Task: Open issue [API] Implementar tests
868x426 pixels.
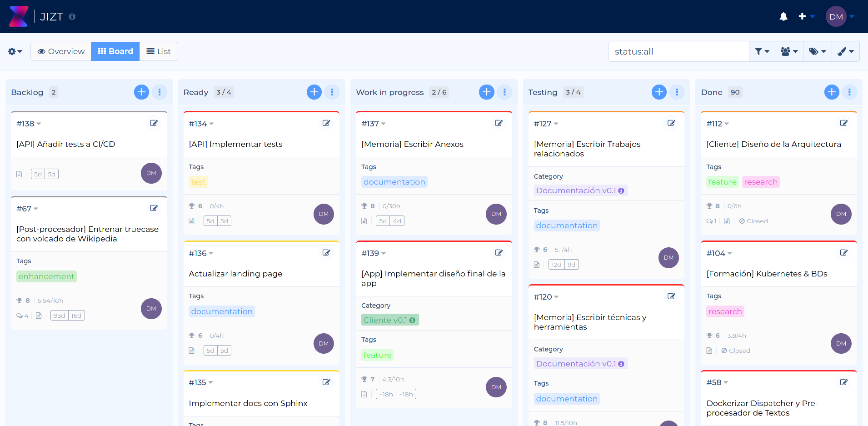Action: [x=235, y=144]
